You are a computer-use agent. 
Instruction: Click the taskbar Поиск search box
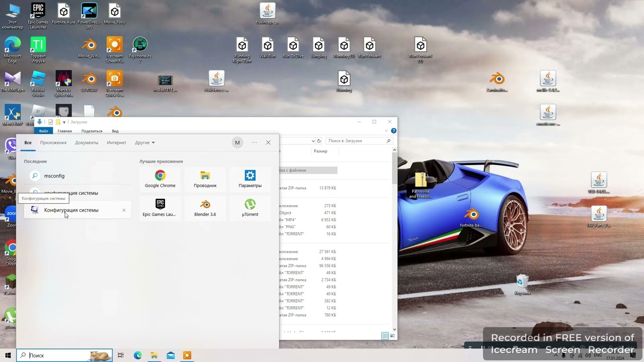click(64, 355)
